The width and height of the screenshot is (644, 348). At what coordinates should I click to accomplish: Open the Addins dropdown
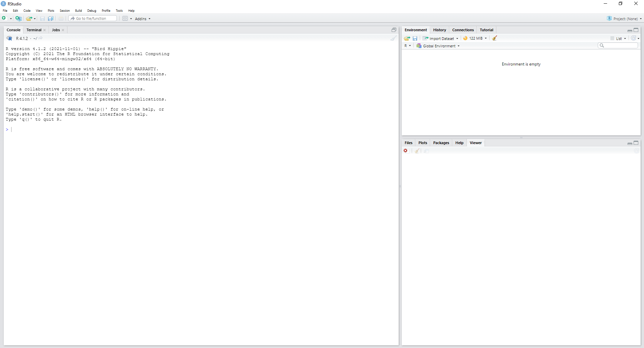[143, 19]
